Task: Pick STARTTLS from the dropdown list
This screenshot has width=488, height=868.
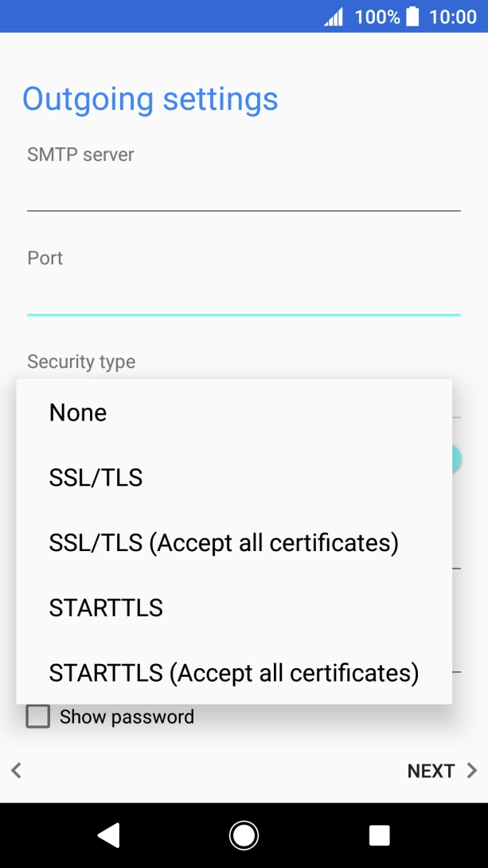Action: (x=106, y=608)
